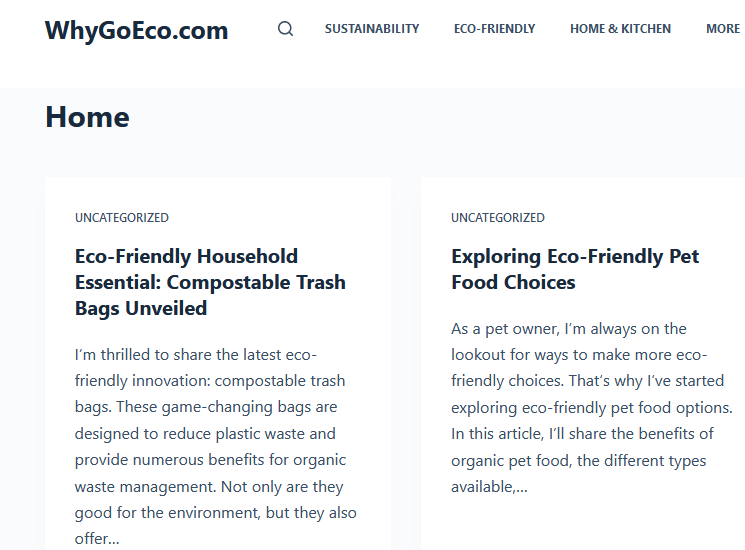Click the Home page heading

(x=87, y=117)
